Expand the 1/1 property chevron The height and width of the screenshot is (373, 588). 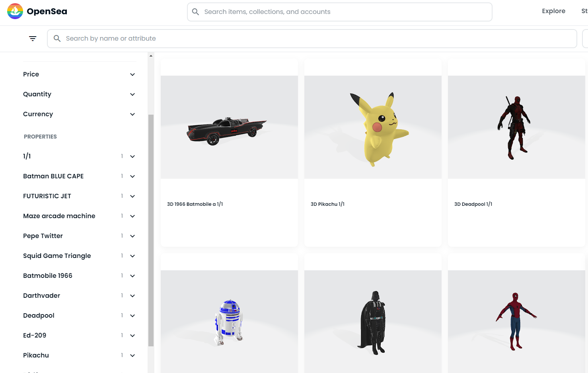click(x=132, y=156)
